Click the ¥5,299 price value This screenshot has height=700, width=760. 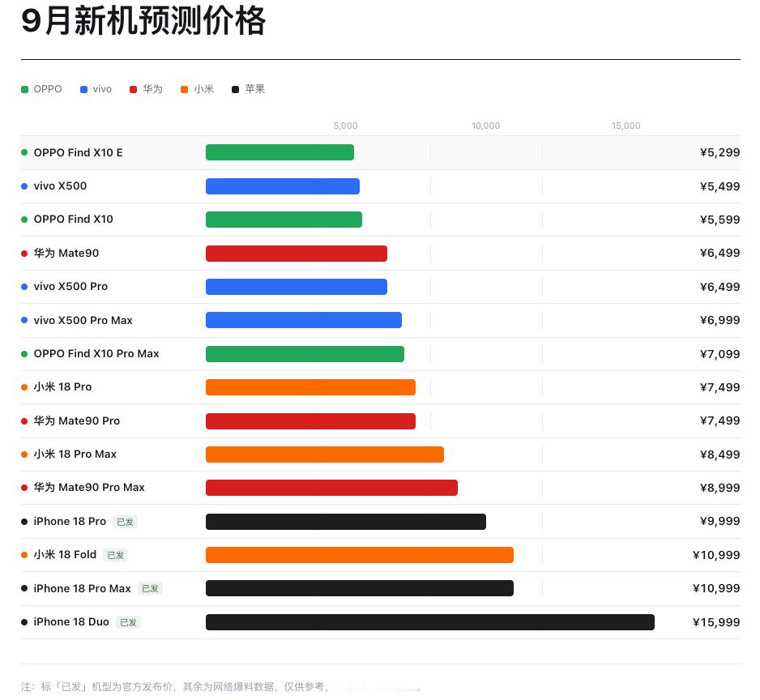tap(719, 152)
